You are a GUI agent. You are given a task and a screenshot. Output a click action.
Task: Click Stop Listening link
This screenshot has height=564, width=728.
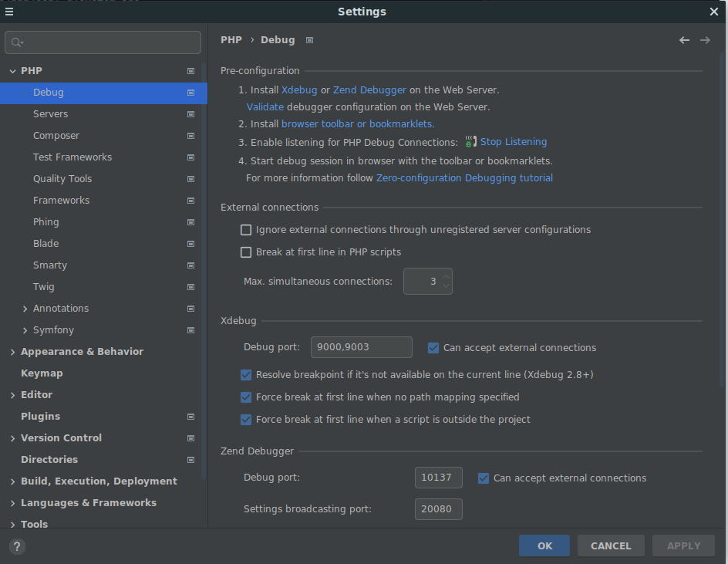click(514, 142)
